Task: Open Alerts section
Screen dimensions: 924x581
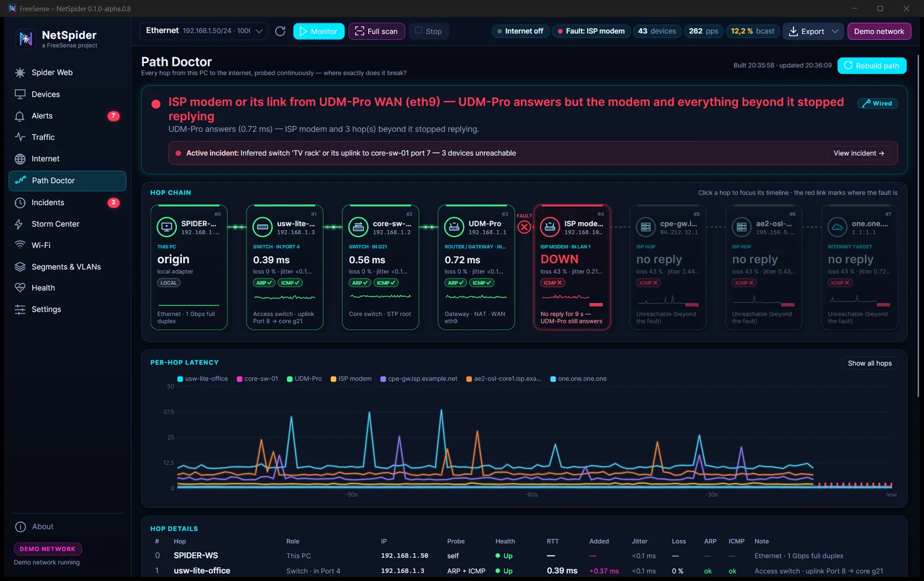Action: (x=68, y=116)
